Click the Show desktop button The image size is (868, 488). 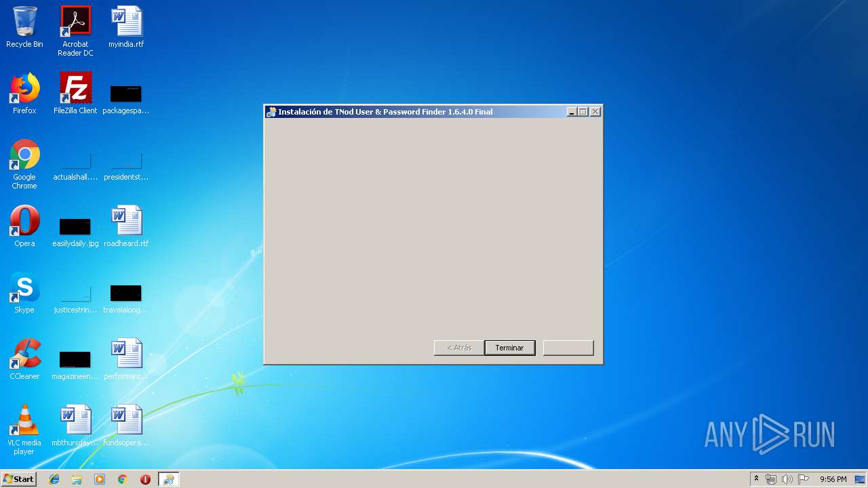coord(861,479)
